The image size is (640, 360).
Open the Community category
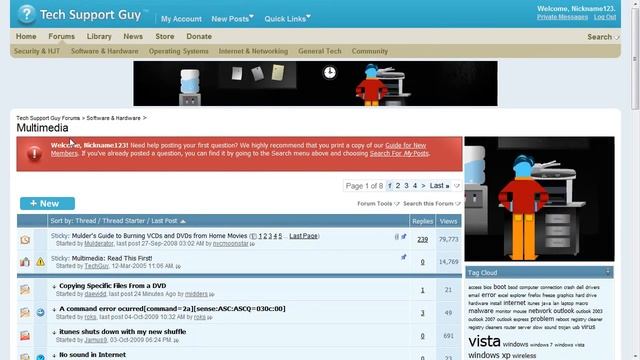point(370,51)
